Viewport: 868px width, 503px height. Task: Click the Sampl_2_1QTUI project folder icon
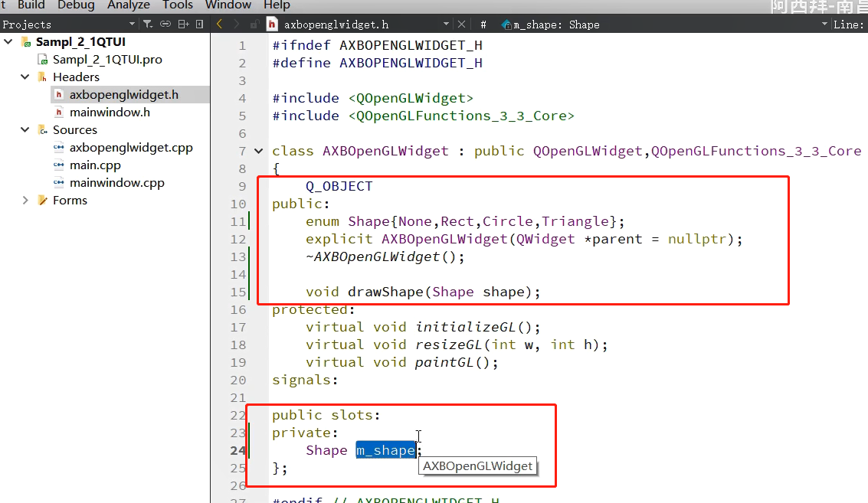click(x=26, y=42)
